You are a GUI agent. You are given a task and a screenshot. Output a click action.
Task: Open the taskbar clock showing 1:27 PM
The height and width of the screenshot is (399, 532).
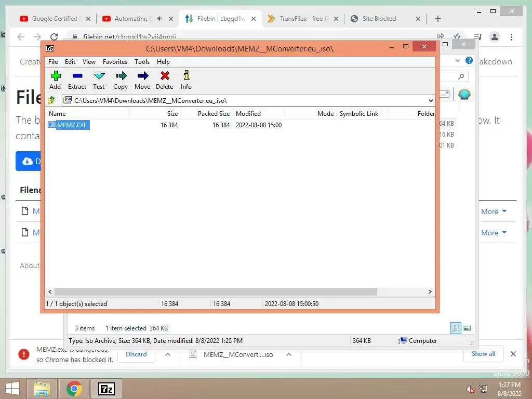click(x=509, y=389)
